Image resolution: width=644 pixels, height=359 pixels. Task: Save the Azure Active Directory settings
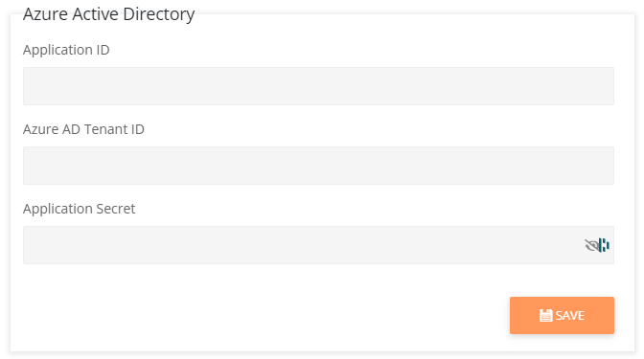(x=562, y=315)
